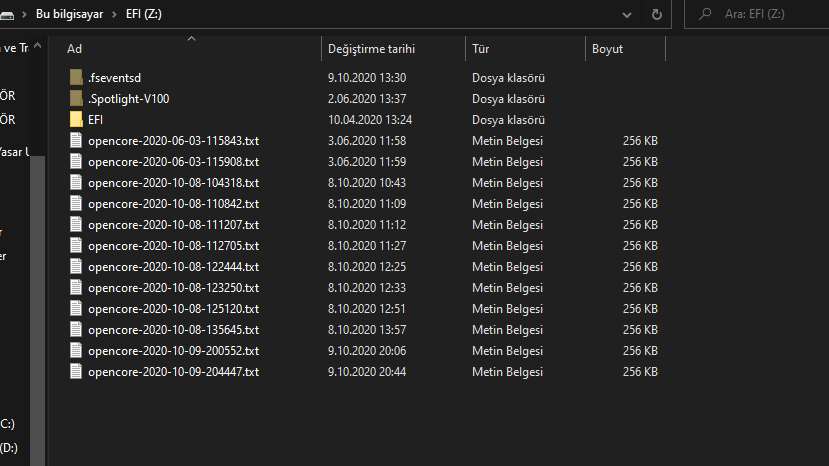Select the opencore-2020-10-09-204447.txt file icon
Screen dimensions: 829x466
(77, 371)
